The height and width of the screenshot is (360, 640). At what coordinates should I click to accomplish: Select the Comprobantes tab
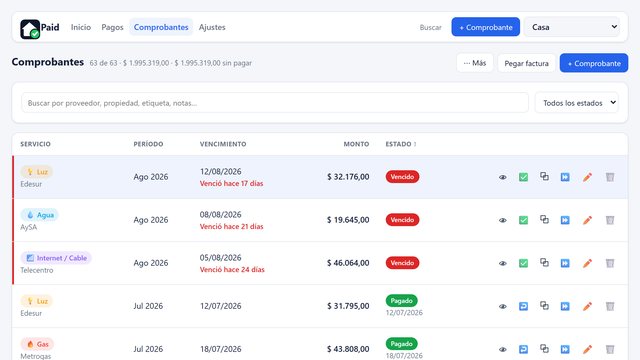(x=161, y=27)
